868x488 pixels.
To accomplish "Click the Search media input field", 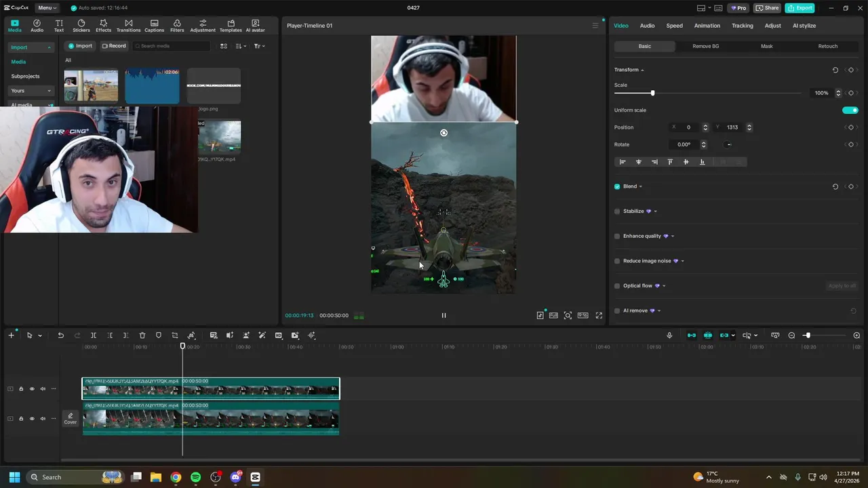I will click(171, 46).
